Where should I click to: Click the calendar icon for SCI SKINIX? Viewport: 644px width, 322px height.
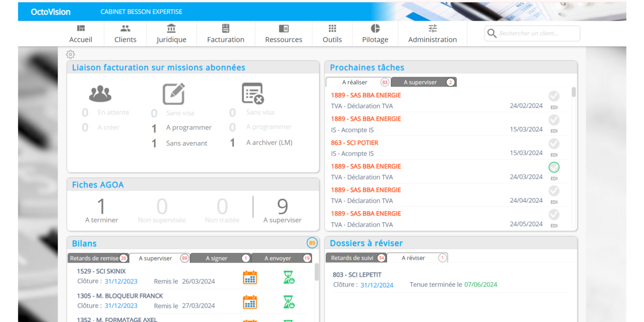coord(250,277)
